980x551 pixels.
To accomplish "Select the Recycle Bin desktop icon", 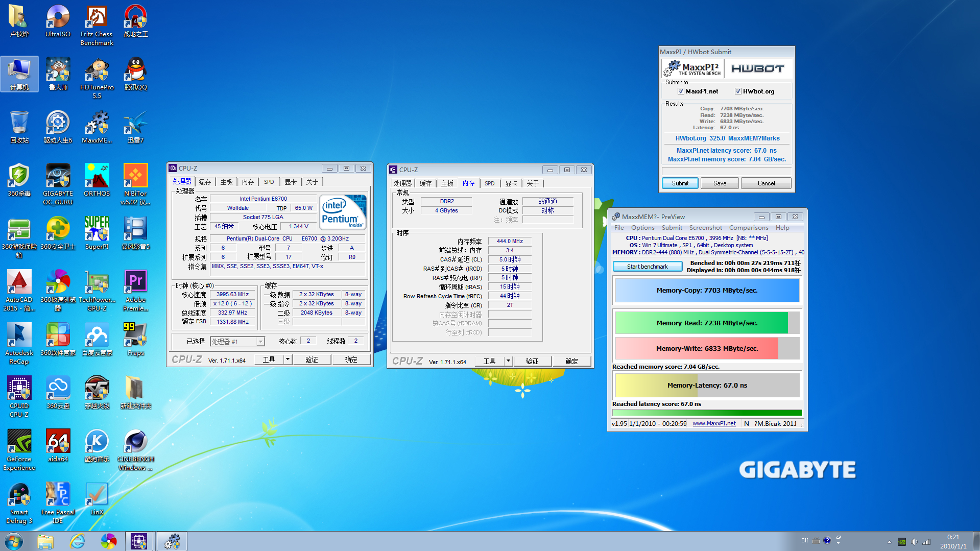I will [x=19, y=128].
